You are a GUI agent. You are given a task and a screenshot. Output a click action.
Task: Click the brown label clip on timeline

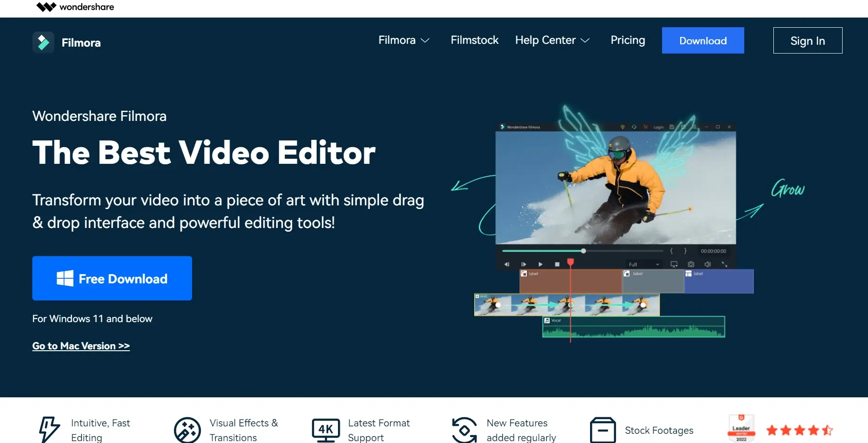coord(571,281)
